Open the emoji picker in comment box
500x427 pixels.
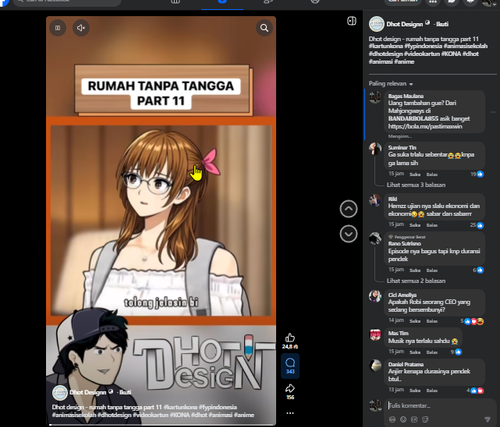click(403, 419)
